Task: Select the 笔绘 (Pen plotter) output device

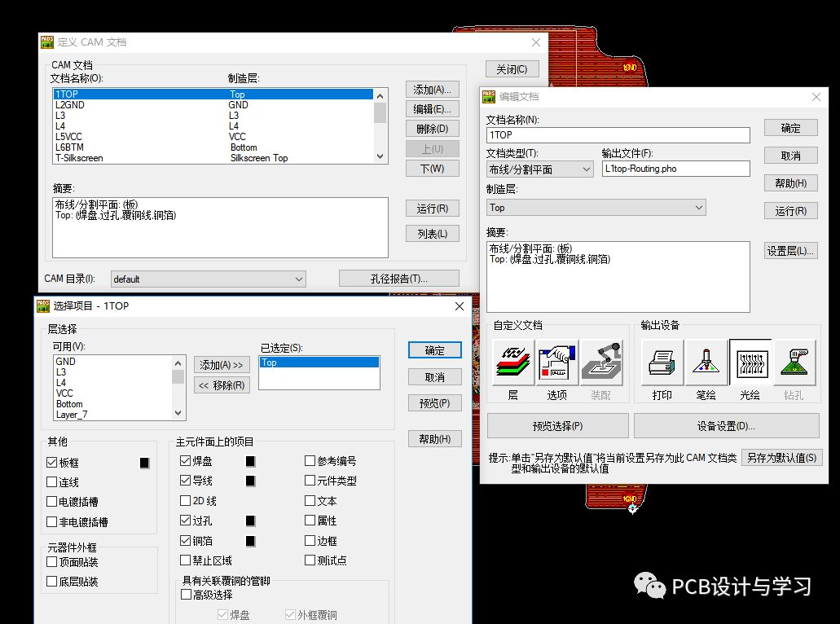Action: point(706,363)
